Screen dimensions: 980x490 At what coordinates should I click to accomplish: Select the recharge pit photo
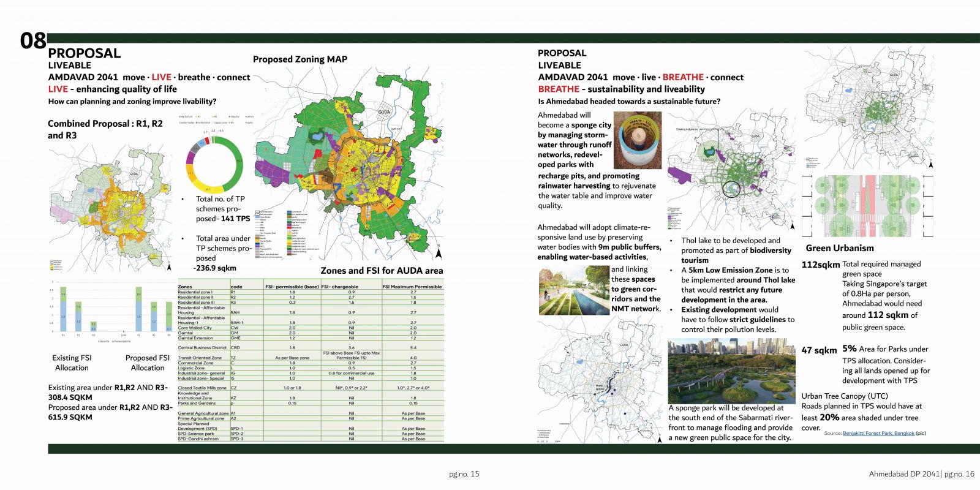pyautogui.click(x=638, y=140)
